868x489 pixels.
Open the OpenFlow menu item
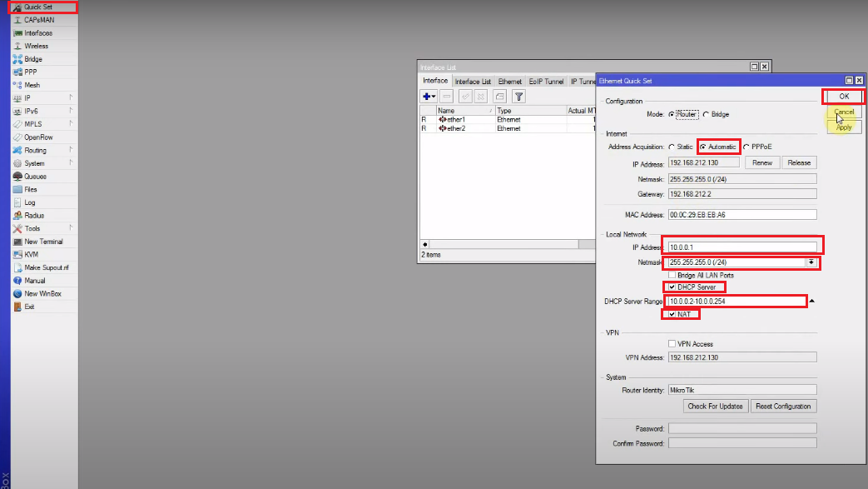click(44, 137)
